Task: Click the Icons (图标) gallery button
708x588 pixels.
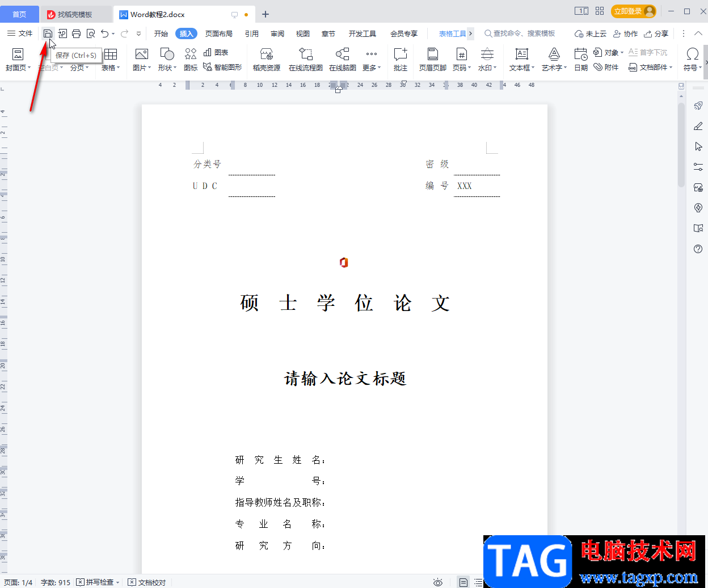Action: point(191,60)
